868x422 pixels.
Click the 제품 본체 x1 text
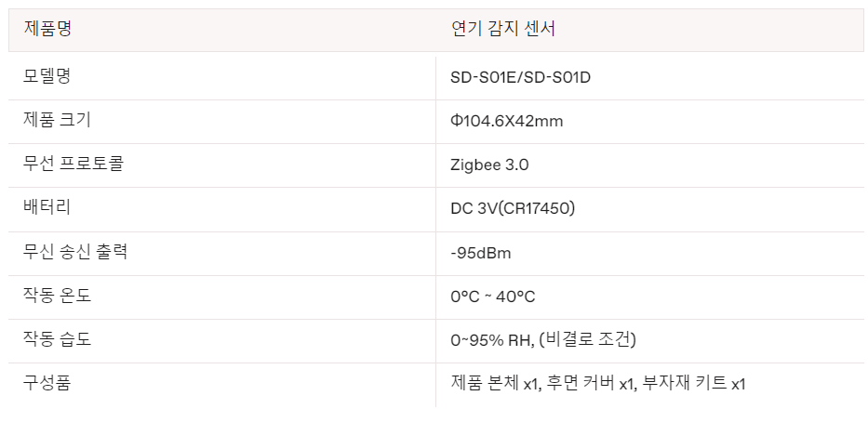[495, 384]
